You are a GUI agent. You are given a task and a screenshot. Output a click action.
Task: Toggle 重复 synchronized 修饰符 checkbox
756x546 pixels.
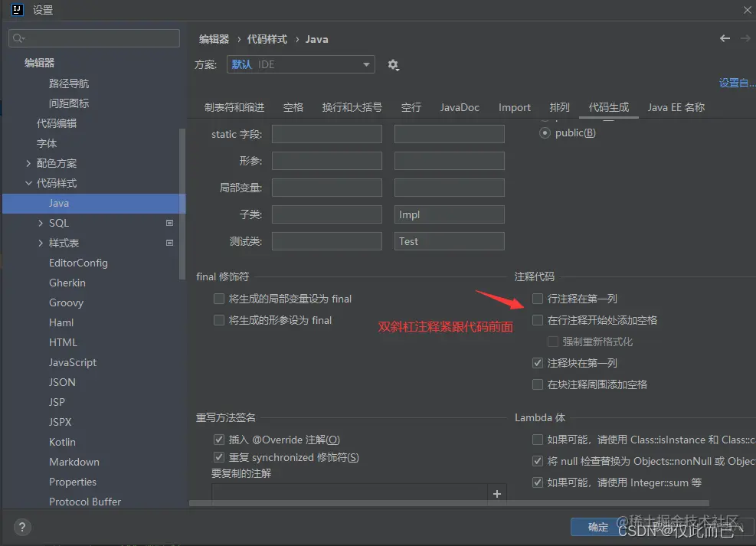coord(219,457)
